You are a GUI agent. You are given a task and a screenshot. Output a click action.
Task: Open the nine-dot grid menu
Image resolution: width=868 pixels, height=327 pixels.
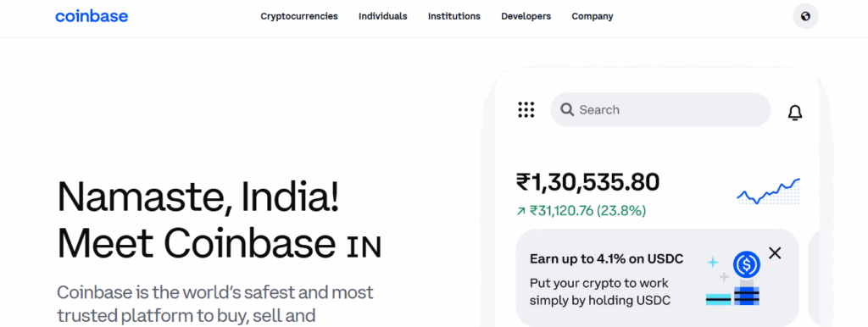(526, 109)
